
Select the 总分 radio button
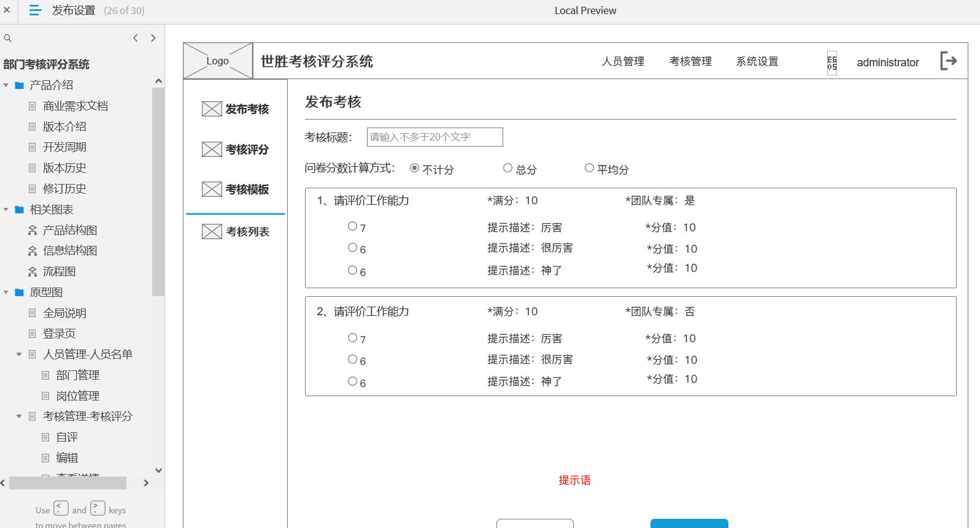[x=507, y=168]
